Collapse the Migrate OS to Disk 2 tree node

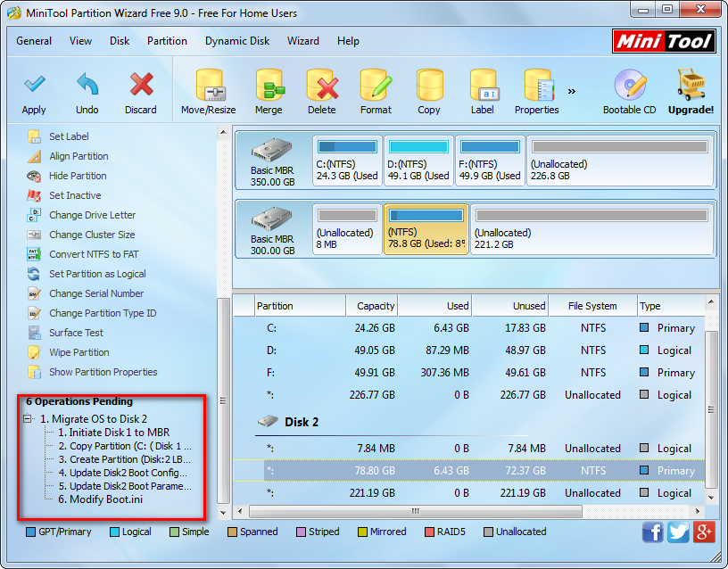click(28, 418)
